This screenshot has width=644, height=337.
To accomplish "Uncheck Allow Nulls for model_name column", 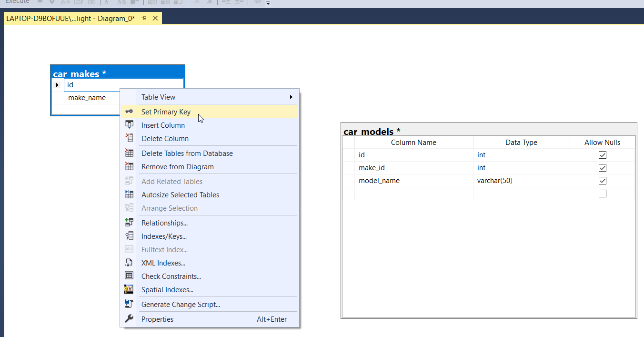I will (602, 181).
